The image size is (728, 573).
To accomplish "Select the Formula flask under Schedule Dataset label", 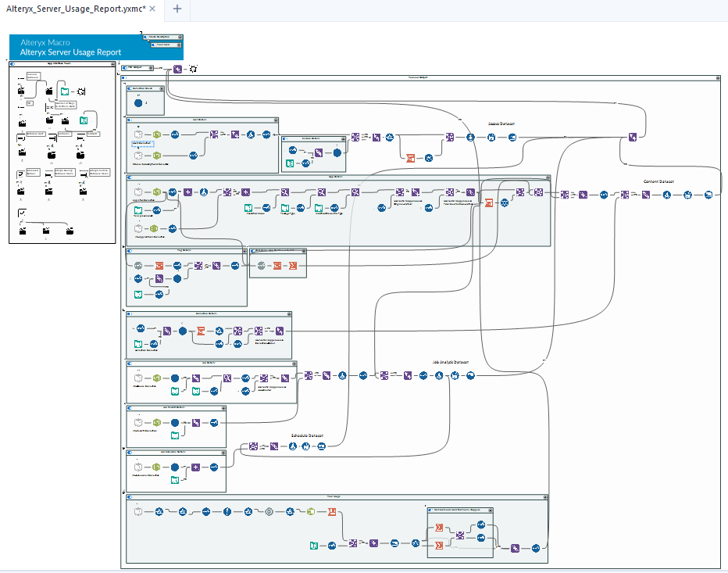I will [292, 446].
